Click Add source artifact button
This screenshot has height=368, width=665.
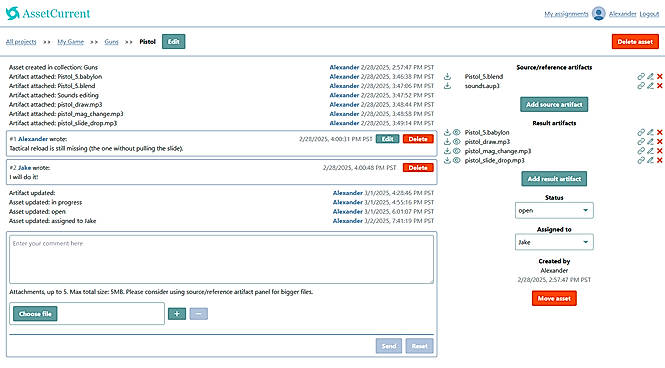tap(554, 104)
